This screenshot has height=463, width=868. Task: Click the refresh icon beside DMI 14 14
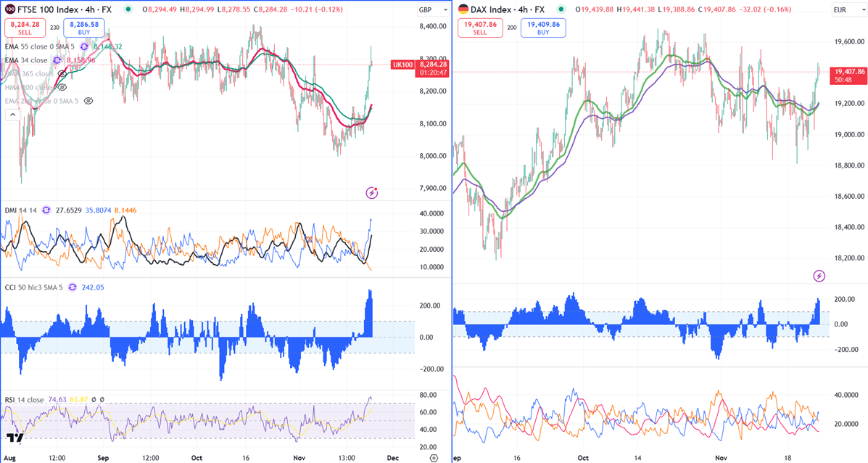[x=46, y=210]
